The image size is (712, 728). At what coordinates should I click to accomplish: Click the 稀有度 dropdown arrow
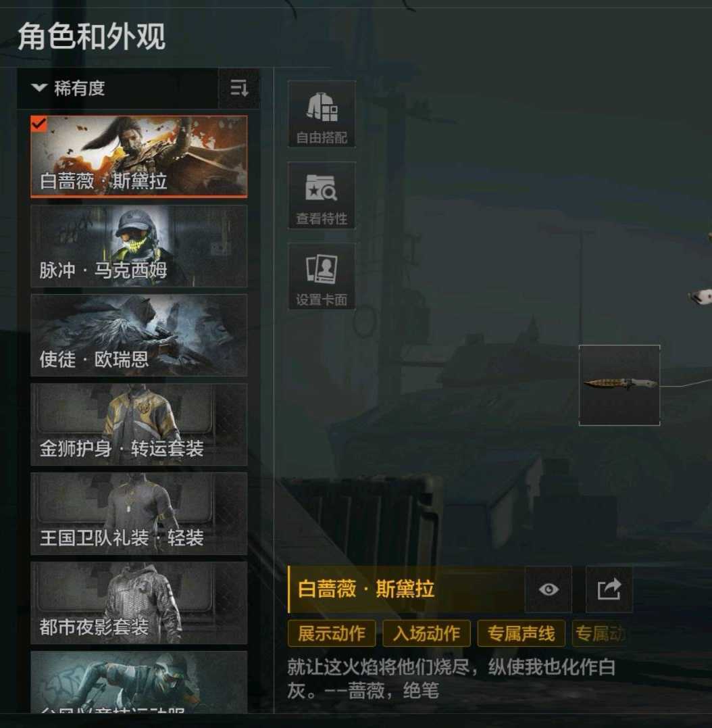coord(39,87)
